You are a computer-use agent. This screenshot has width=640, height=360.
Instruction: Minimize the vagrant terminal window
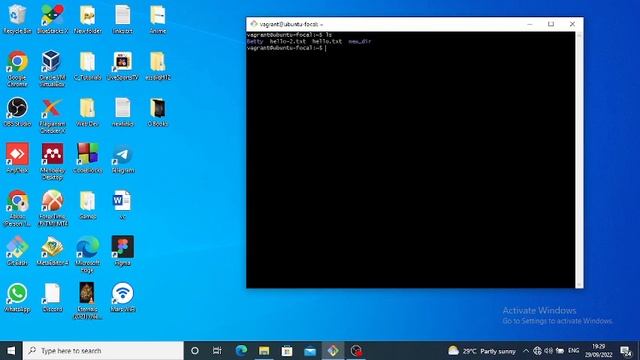(x=530, y=24)
